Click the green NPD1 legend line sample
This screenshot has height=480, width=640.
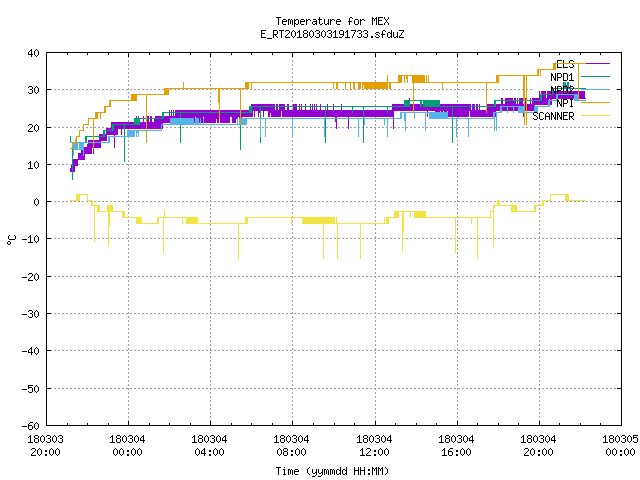595,77
